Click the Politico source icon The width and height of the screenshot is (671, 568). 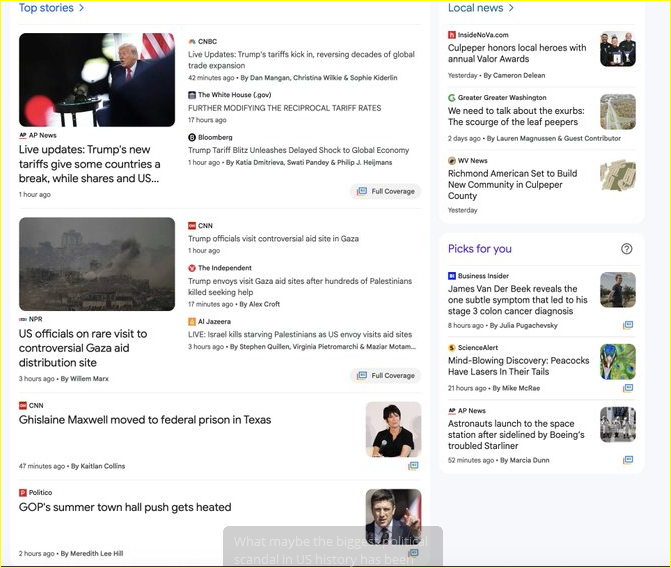(x=23, y=493)
